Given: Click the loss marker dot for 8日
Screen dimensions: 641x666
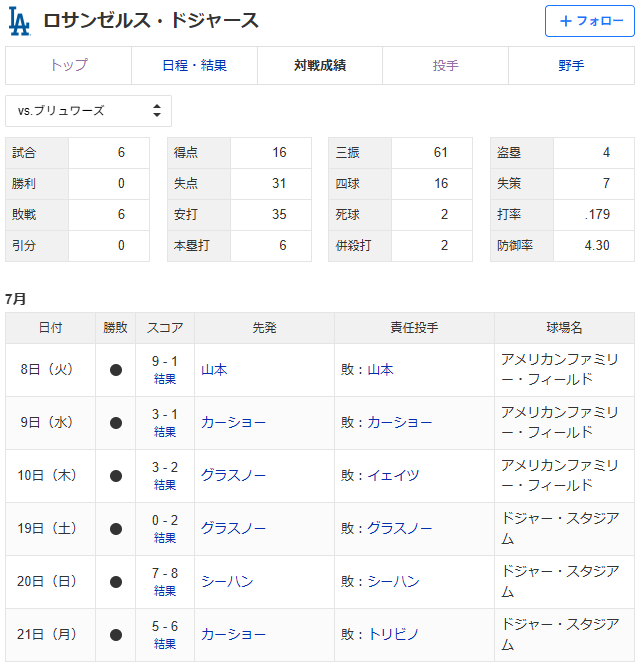Looking at the screenshot, I should click(x=115, y=370).
